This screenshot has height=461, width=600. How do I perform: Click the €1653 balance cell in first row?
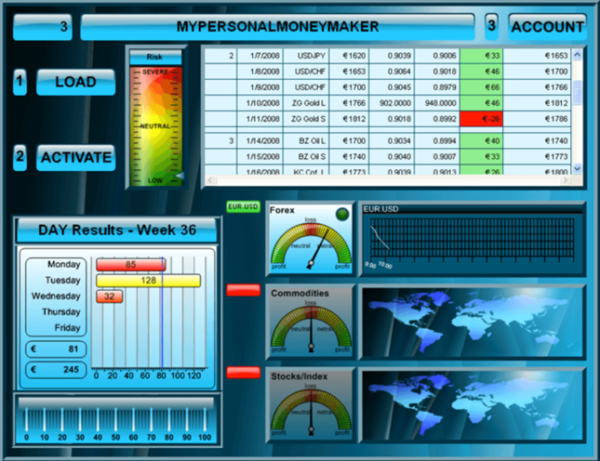537,56
